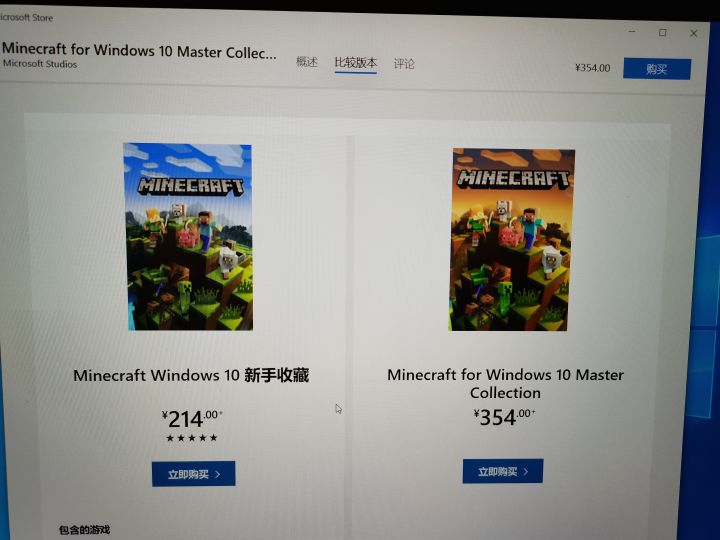Click the 包含的游戏 section heading
This screenshot has height=540, width=720.
click(x=84, y=529)
